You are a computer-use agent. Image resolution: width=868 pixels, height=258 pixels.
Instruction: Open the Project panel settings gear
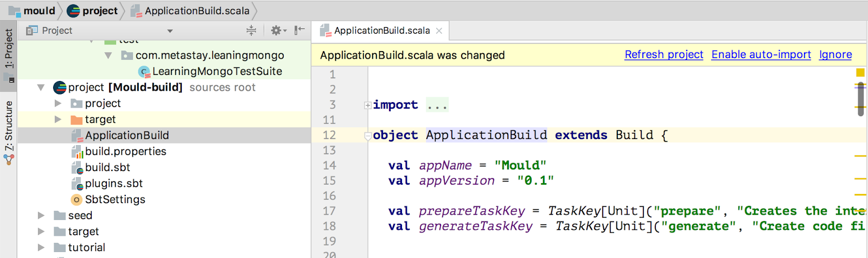[276, 30]
